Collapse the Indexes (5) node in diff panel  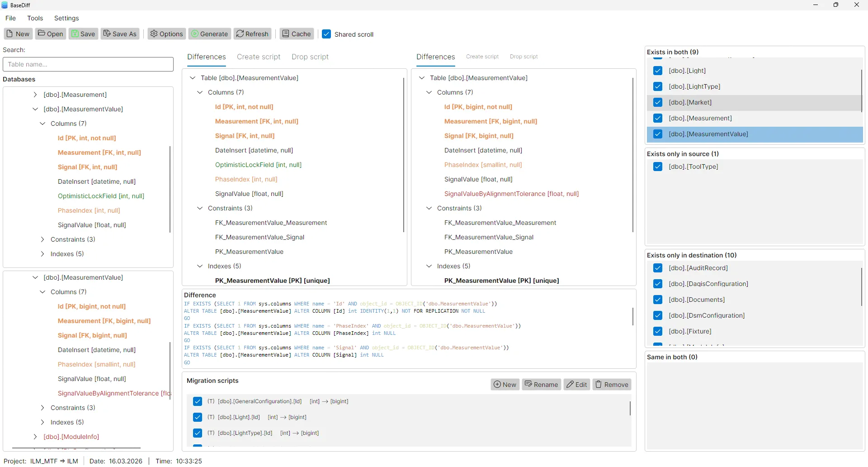(200, 266)
